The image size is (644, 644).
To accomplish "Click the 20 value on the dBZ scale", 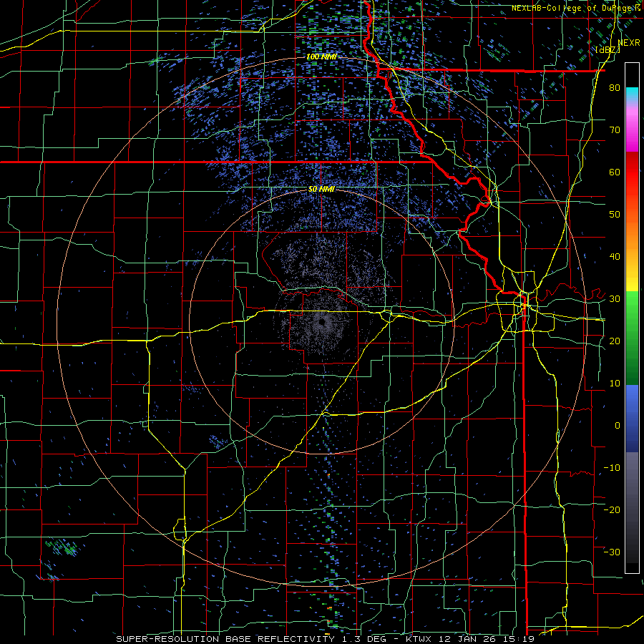I will 615,341.
